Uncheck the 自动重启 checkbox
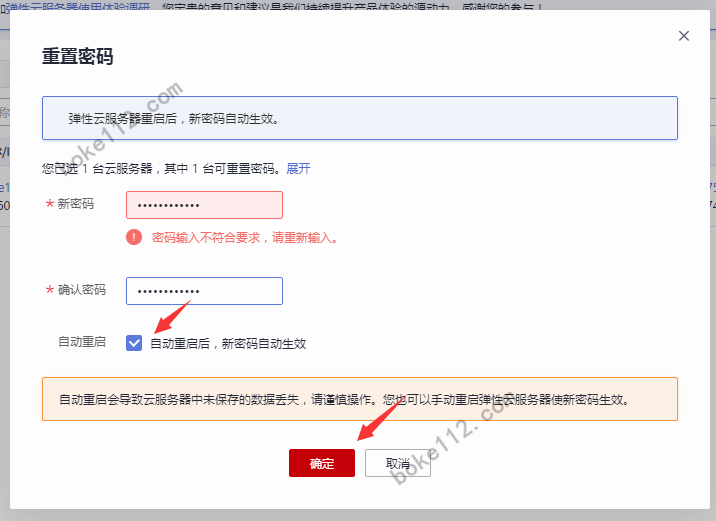 click(x=134, y=343)
